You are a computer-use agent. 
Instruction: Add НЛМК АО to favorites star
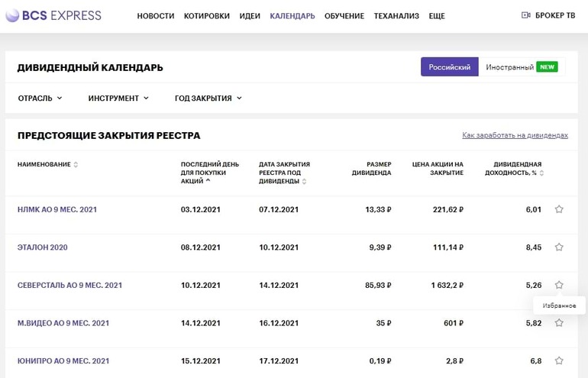point(559,209)
